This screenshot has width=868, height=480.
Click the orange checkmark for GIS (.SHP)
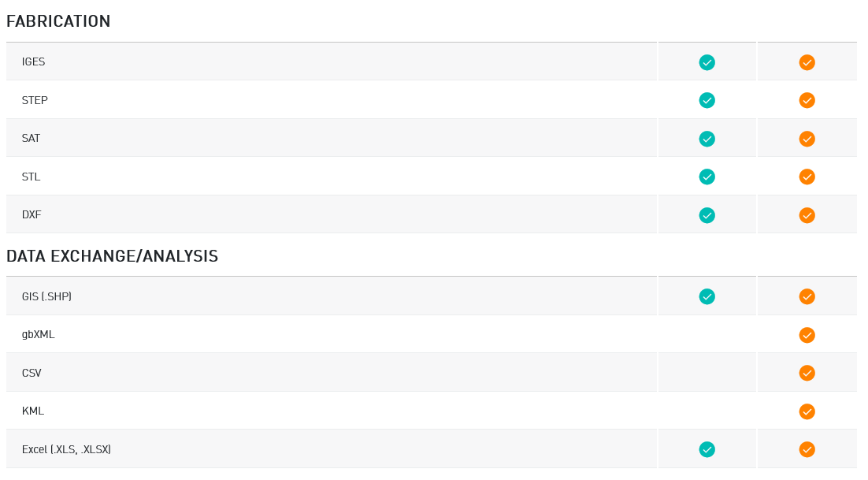coord(807,296)
